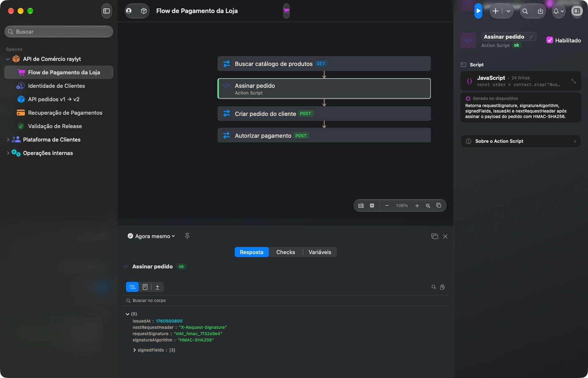Select Validação de Release in the sidebar
588x378 pixels.
tap(59, 126)
